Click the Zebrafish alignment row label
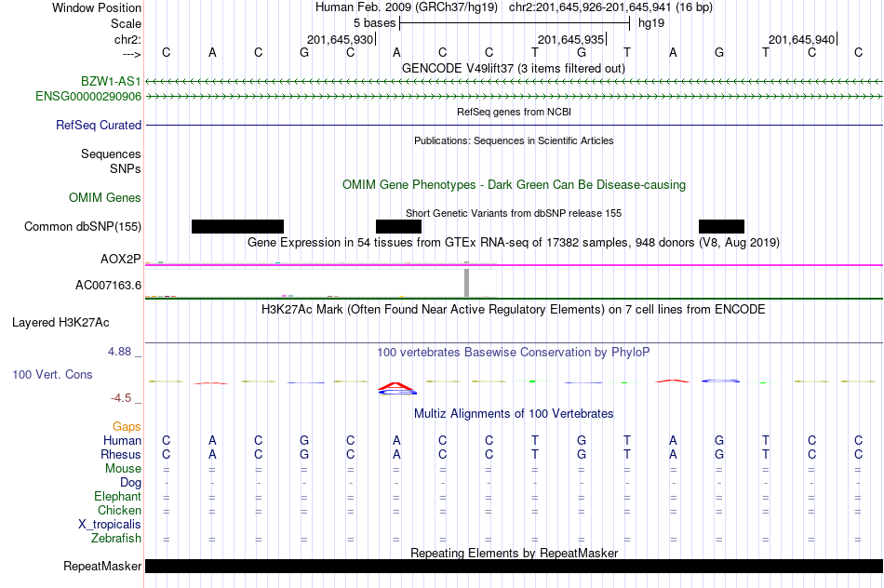Screen dimensions: 884x588 click(116, 539)
